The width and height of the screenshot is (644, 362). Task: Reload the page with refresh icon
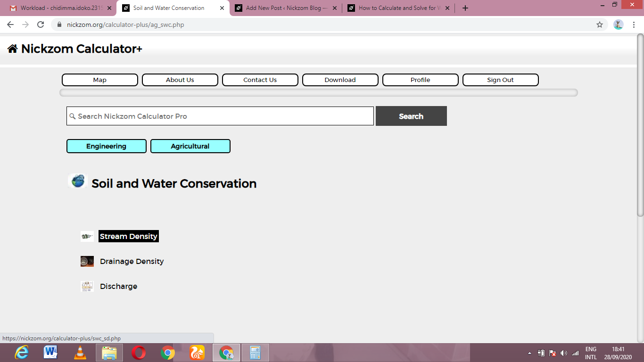[41, 25]
